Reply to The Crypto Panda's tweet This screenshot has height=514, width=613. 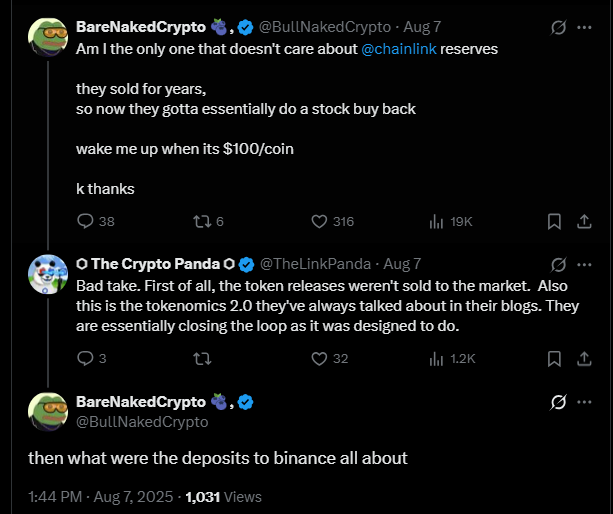tap(85, 358)
